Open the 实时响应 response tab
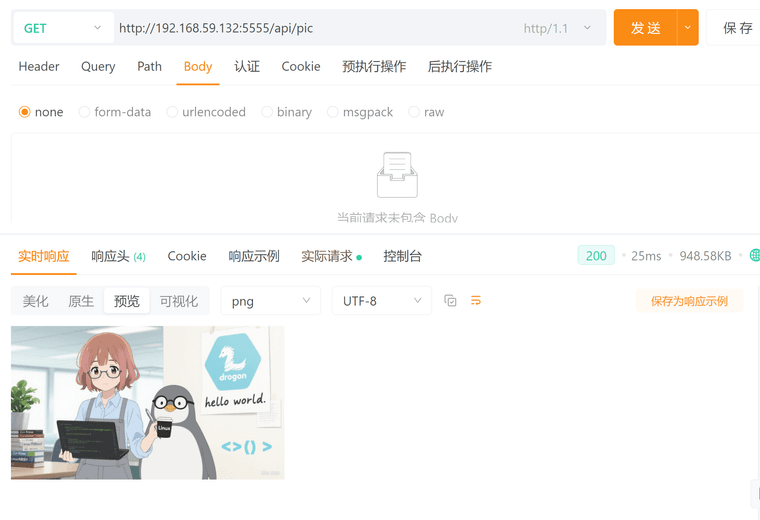The image size is (760, 520). 44,256
